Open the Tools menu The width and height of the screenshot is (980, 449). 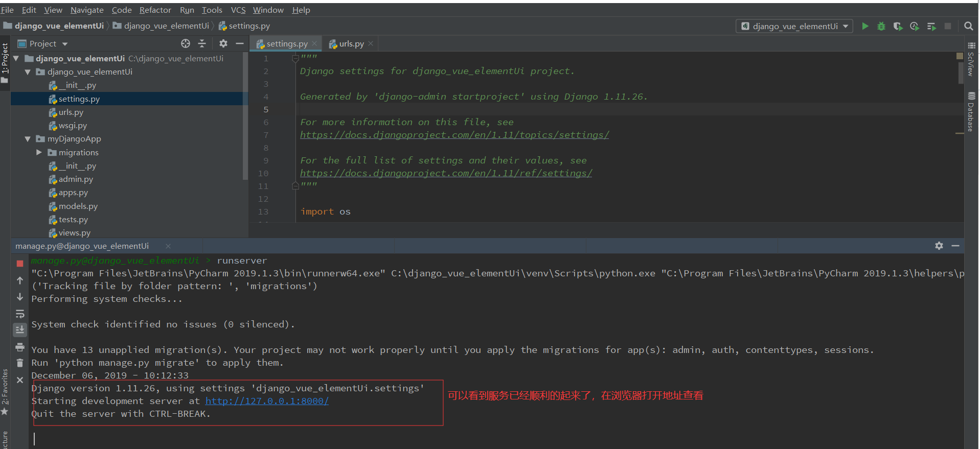pyautogui.click(x=212, y=10)
